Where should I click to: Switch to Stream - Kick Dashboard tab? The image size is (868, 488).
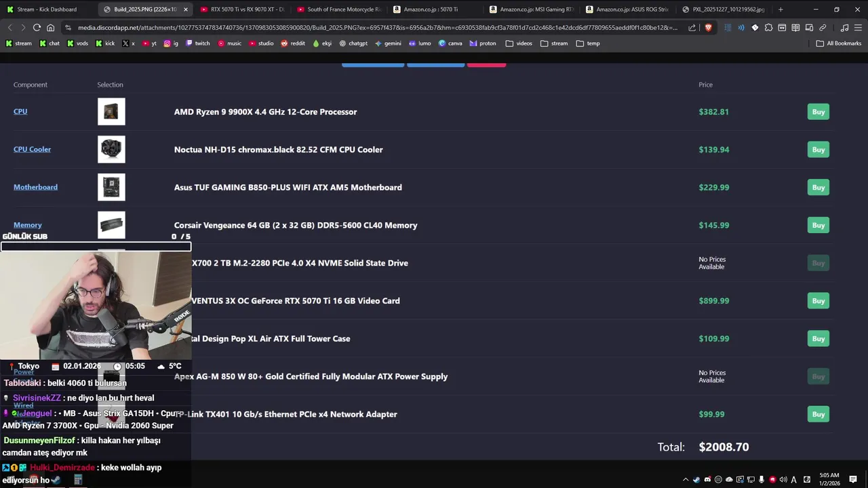point(47,9)
